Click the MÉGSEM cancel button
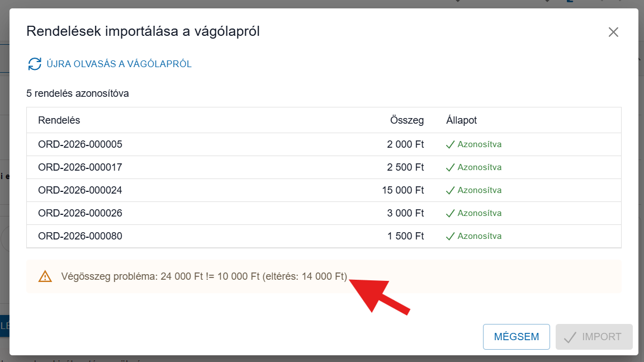The width and height of the screenshot is (644, 362). coord(516,337)
